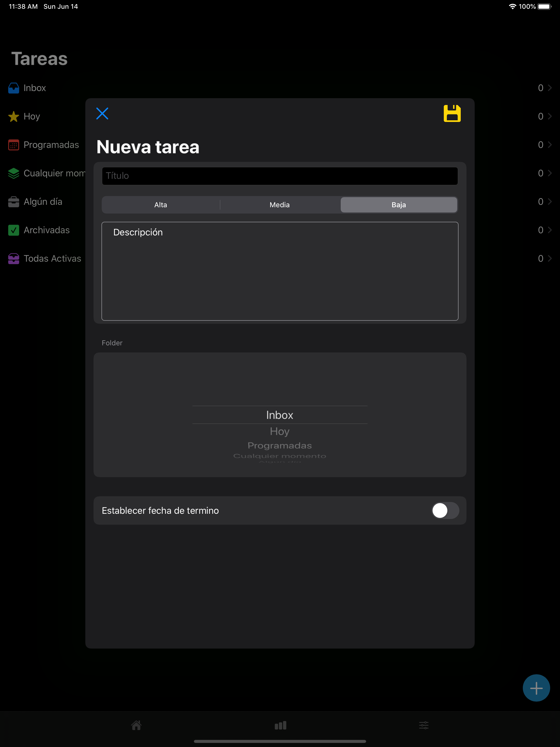Close the Nueva tarea dialog with X
Image resolution: width=560 pixels, height=747 pixels.
[102, 113]
